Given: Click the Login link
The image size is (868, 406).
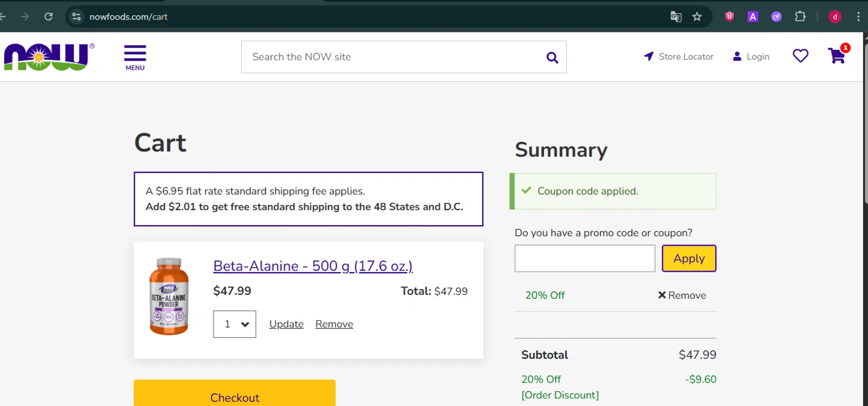Looking at the screenshot, I should 751,57.
